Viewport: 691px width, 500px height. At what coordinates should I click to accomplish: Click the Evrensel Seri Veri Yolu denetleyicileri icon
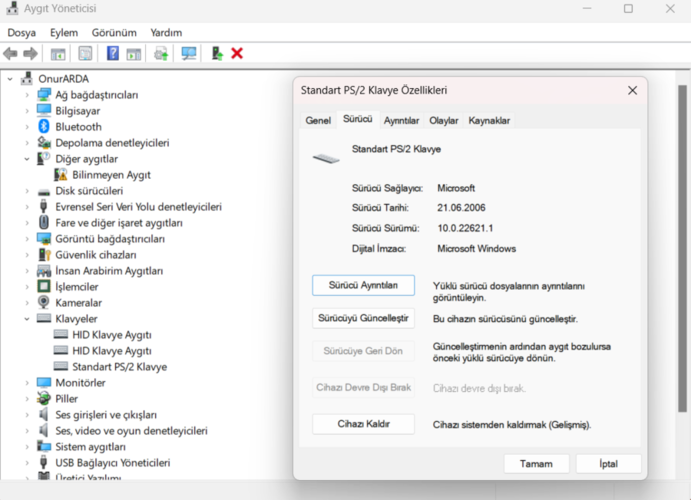44,206
